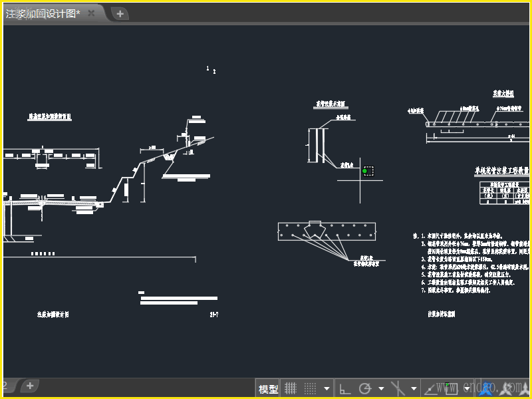Click the object snap tracking icon
The width and height of the screenshot is (532, 399).
(431, 388)
